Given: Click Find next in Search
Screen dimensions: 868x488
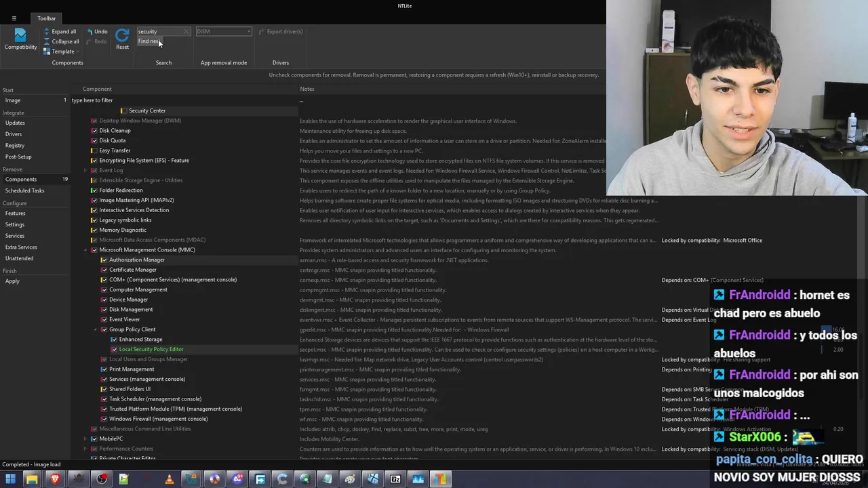Looking at the screenshot, I should [x=149, y=41].
